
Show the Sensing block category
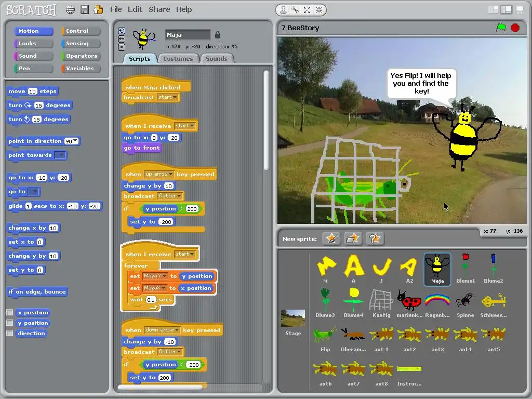pos(81,44)
